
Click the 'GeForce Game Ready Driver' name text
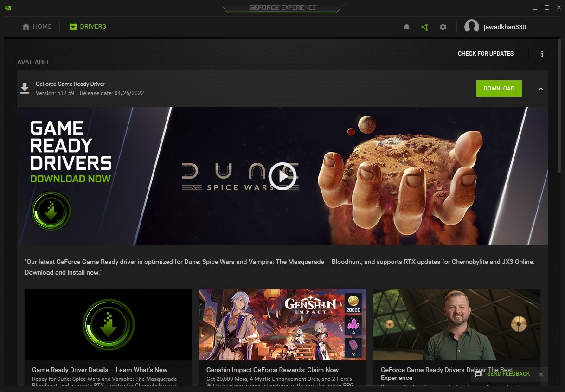70,84
